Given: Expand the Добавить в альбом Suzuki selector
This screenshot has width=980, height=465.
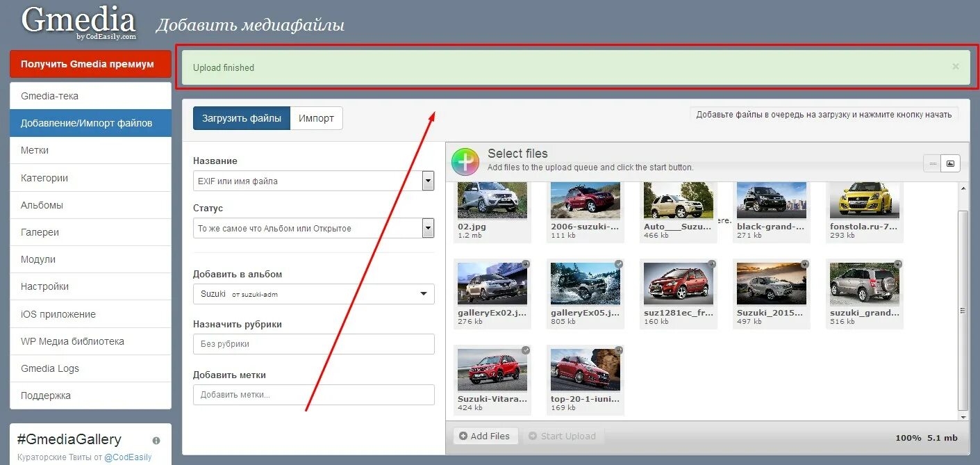Looking at the screenshot, I should (x=314, y=294).
